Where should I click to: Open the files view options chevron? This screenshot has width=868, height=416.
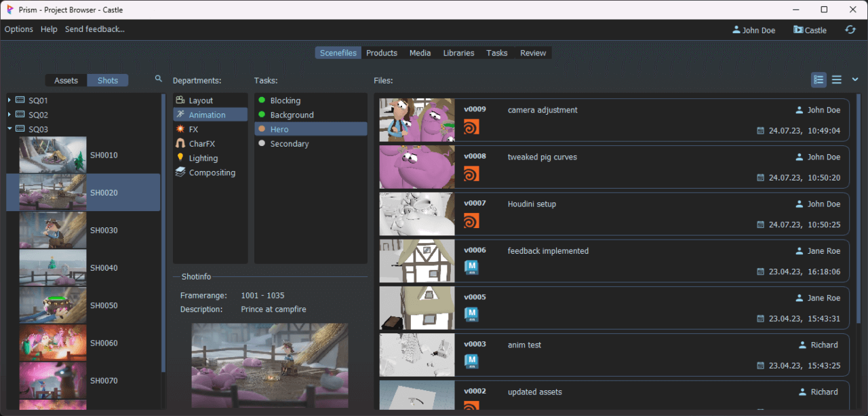[x=854, y=79]
